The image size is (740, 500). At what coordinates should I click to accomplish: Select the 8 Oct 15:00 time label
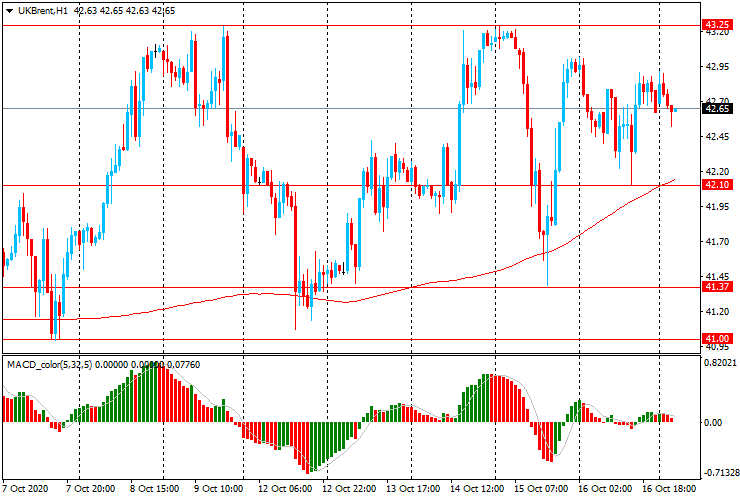pos(156,489)
